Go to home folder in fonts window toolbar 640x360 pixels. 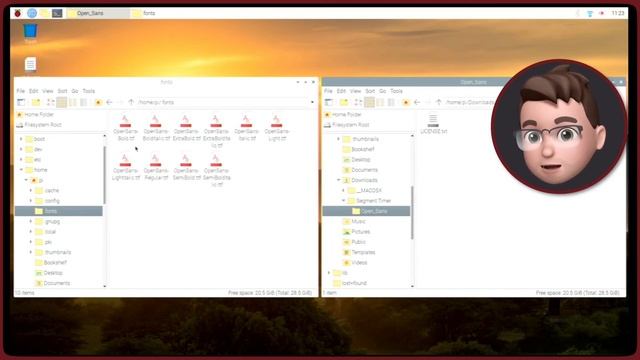pos(98,102)
